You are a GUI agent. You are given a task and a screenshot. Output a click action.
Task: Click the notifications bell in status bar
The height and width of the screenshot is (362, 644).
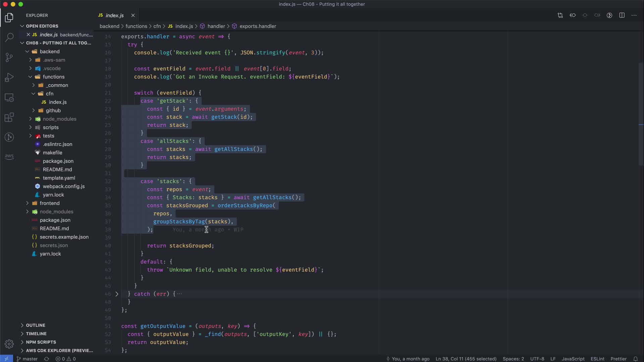coord(635,359)
